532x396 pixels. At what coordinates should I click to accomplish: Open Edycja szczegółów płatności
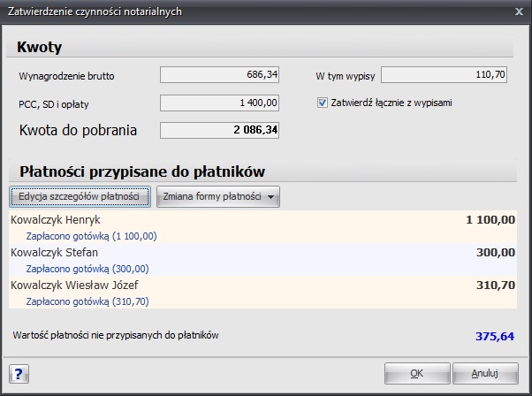click(x=80, y=196)
